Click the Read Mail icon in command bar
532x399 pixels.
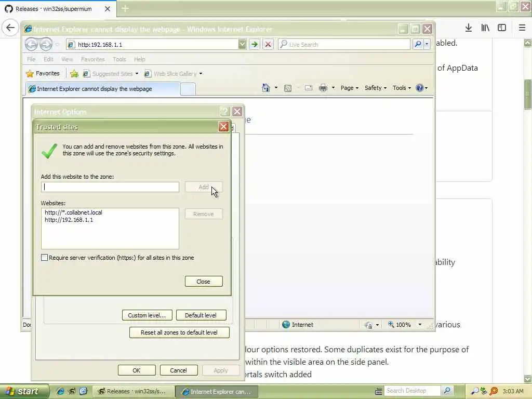(309, 88)
